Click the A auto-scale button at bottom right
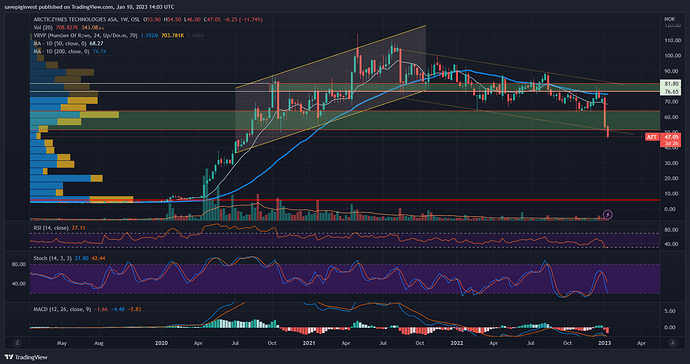Screen dimensions: 690x364 click(672, 343)
